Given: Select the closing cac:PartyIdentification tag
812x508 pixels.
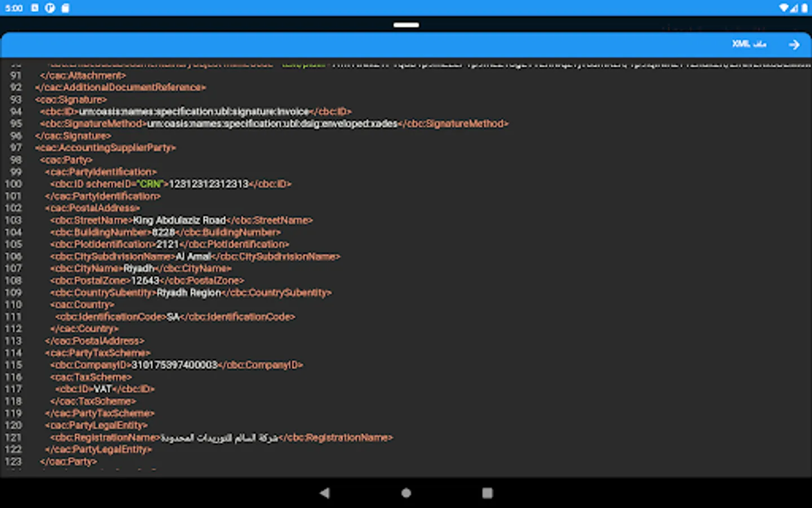Looking at the screenshot, I should (x=103, y=196).
